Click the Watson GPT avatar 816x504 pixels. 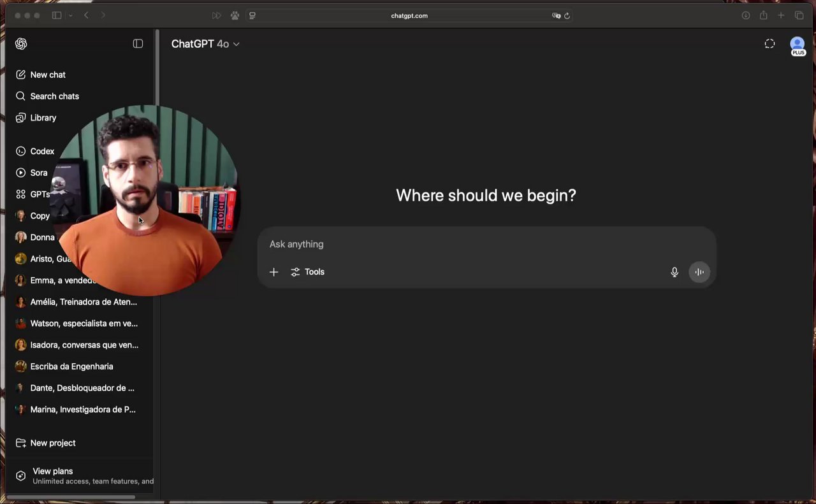pos(21,323)
